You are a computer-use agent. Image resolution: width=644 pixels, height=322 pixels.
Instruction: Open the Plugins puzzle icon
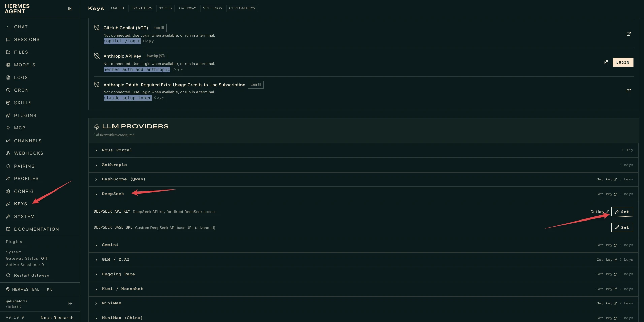click(x=8, y=116)
